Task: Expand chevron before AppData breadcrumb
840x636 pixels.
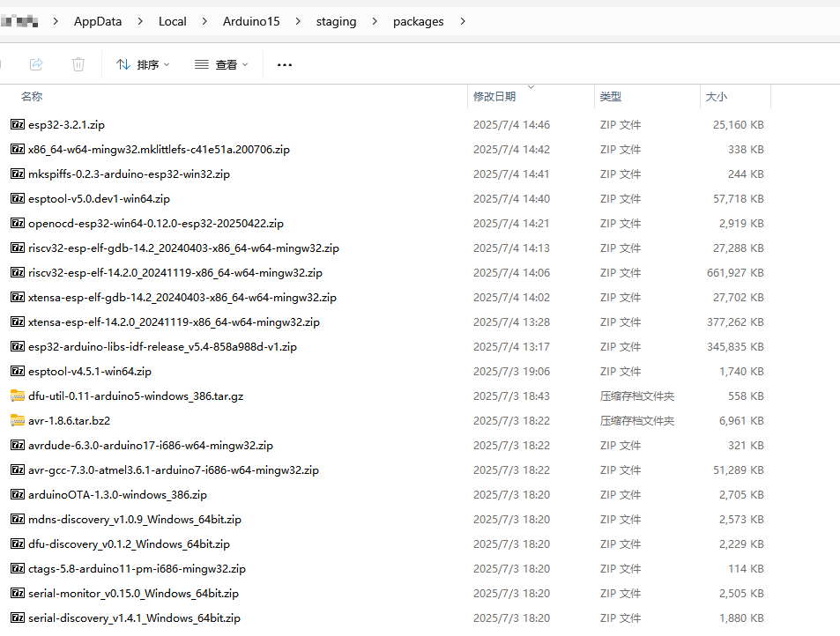Action: point(56,21)
